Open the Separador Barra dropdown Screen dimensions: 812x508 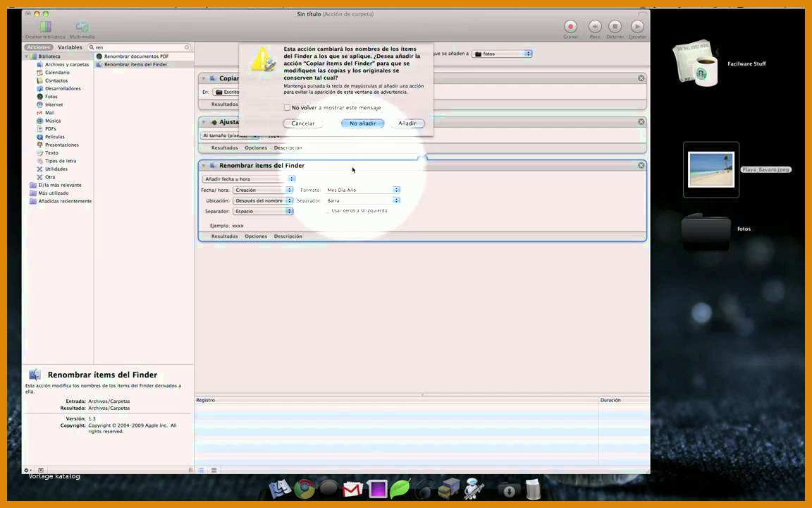click(362, 200)
